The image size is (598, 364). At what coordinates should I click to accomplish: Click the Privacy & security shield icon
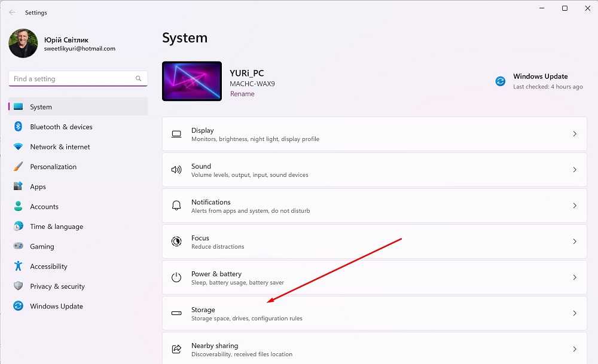tap(18, 286)
